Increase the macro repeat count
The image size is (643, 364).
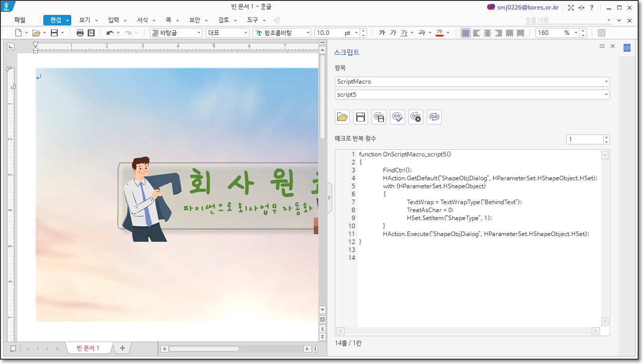click(x=606, y=137)
